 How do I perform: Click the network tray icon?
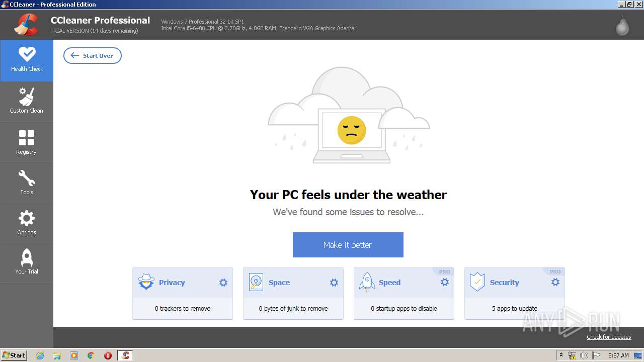pos(572,355)
